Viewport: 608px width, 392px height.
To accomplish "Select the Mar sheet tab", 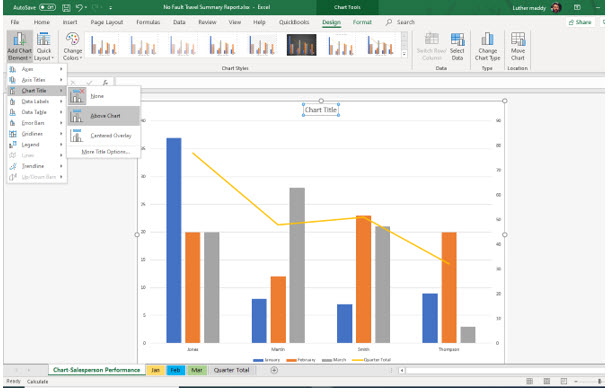I will [x=197, y=370].
